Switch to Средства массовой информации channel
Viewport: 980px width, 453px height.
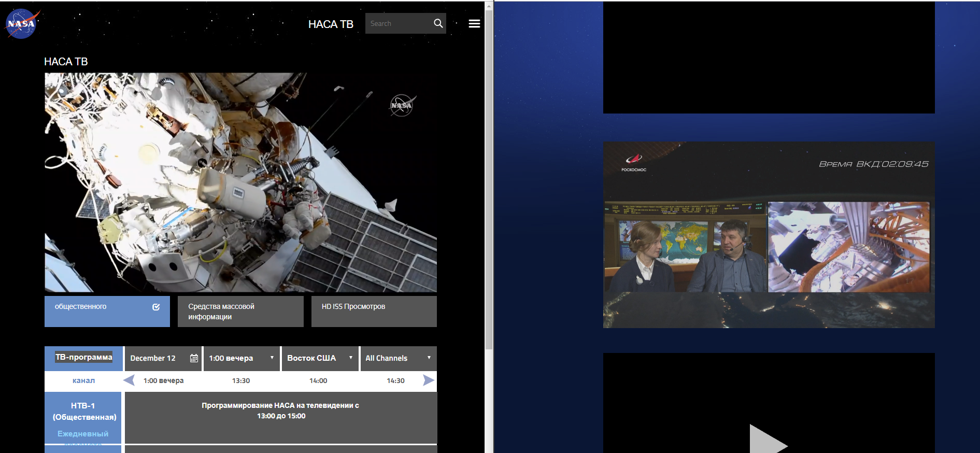coord(240,312)
